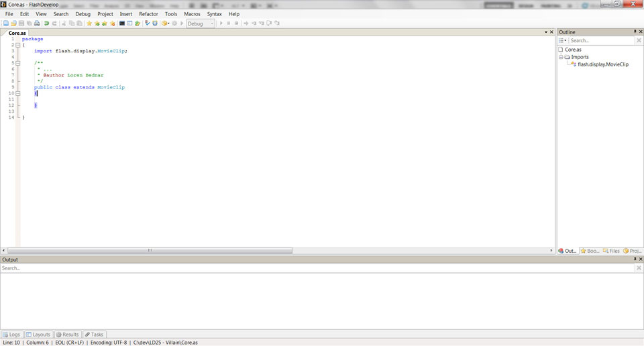
Task: Open the Refactor menu
Action: [x=148, y=14]
